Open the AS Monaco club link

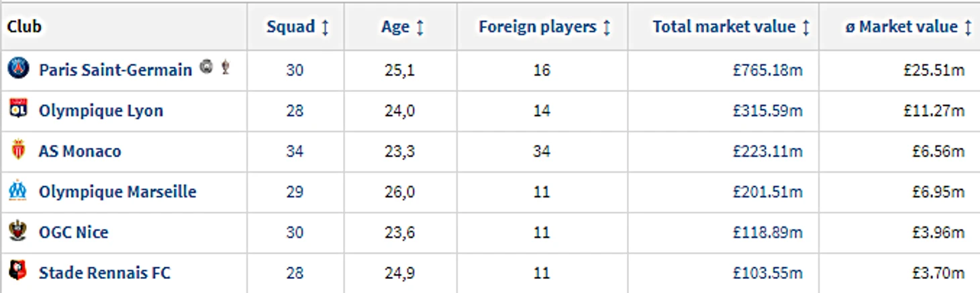click(x=80, y=151)
